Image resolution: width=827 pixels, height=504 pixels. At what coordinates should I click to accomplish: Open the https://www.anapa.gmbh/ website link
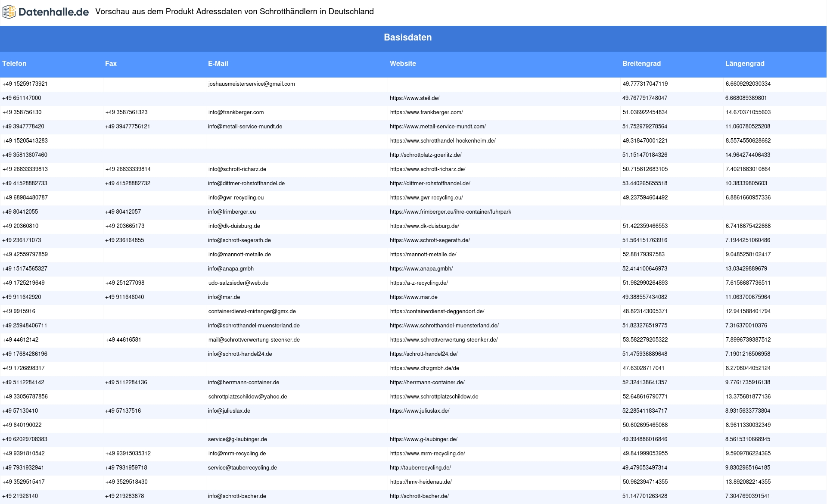point(421,269)
